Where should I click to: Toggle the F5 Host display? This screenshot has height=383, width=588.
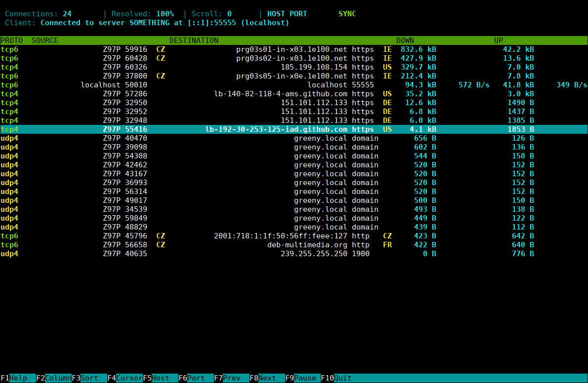click(x=161, y=378)
